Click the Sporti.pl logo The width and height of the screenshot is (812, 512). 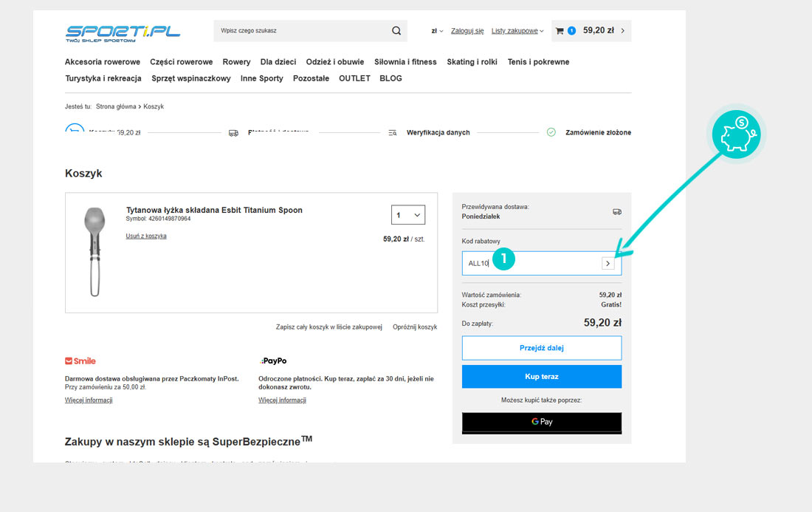coord(123,33)
